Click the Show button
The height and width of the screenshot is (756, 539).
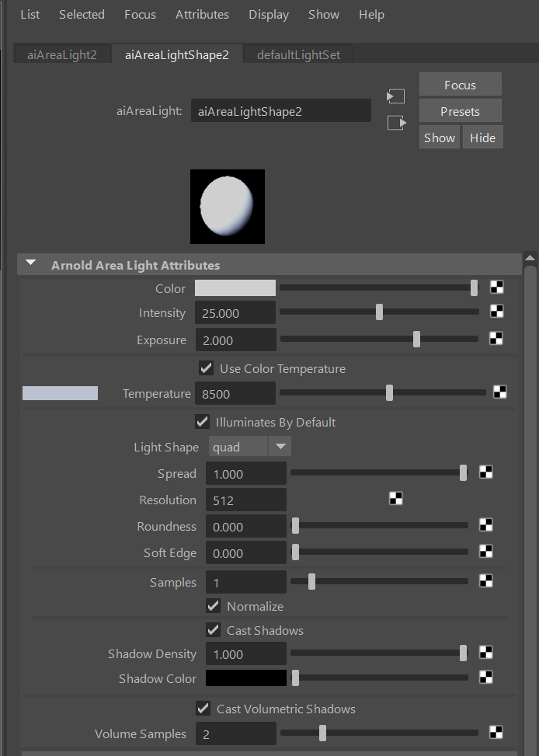click(x=440, y=138)
